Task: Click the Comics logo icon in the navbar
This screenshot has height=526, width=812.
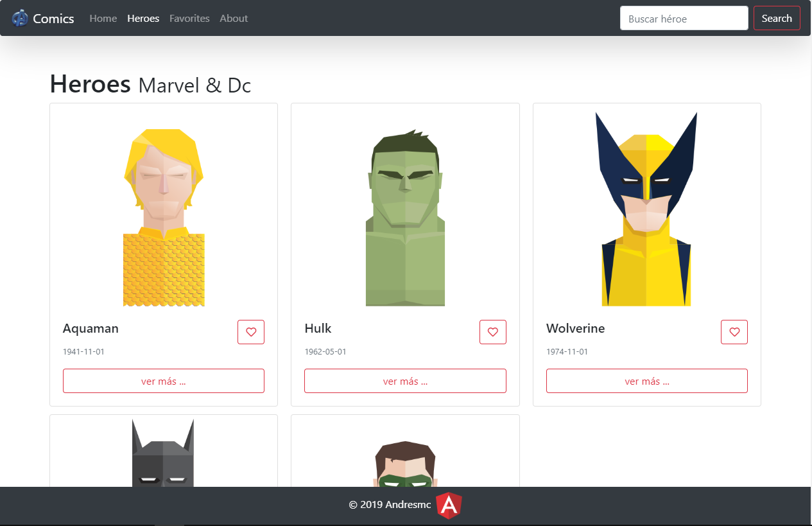Action: pyautogui.click(x=21, y=17)
